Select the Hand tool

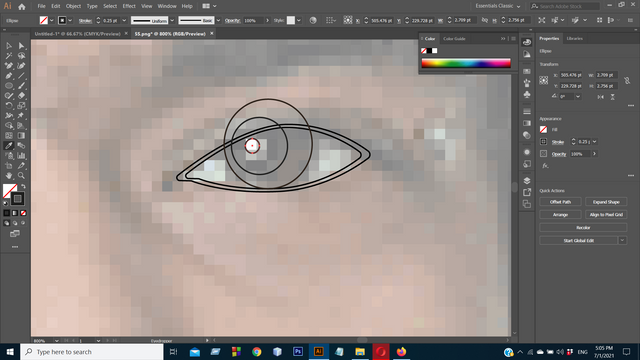point(9,176)
